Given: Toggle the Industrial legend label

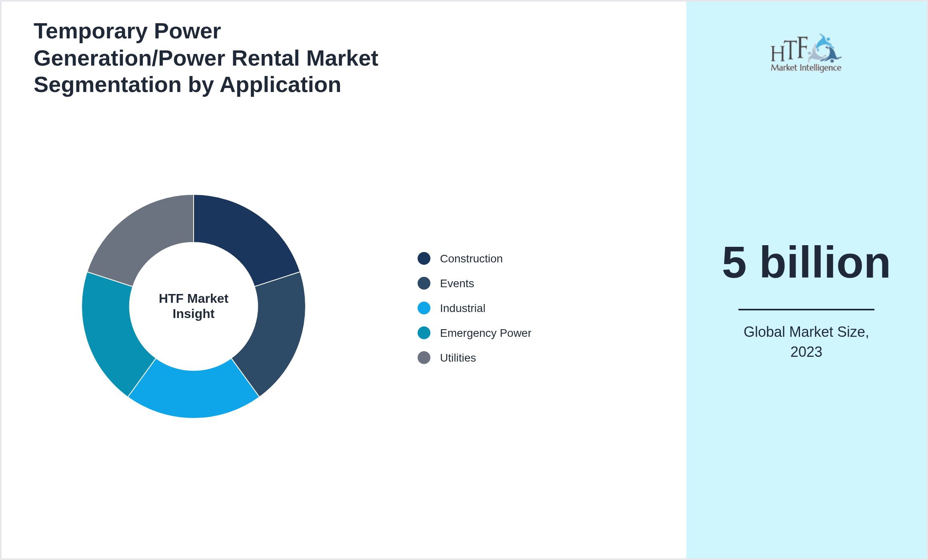Looking at the screenshot, I should [x=462, y=308].
